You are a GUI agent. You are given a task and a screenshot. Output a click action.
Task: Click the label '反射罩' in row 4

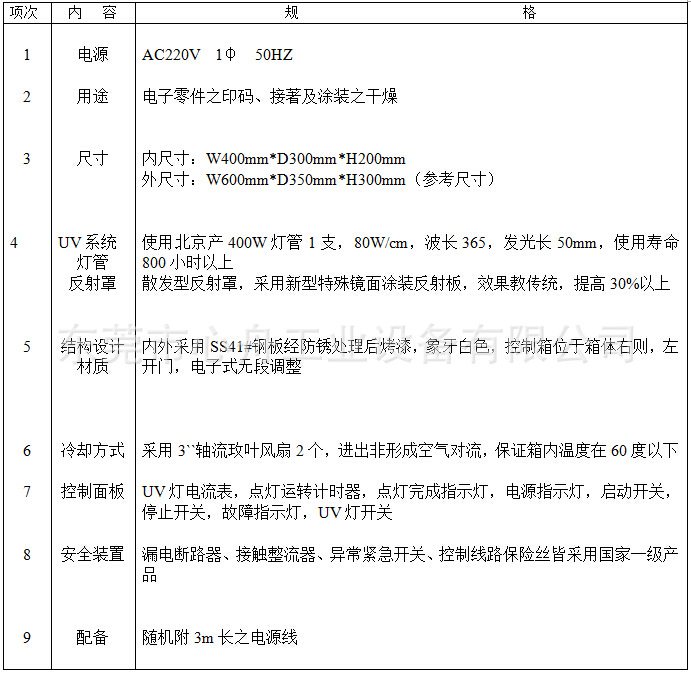coord(93,283)
